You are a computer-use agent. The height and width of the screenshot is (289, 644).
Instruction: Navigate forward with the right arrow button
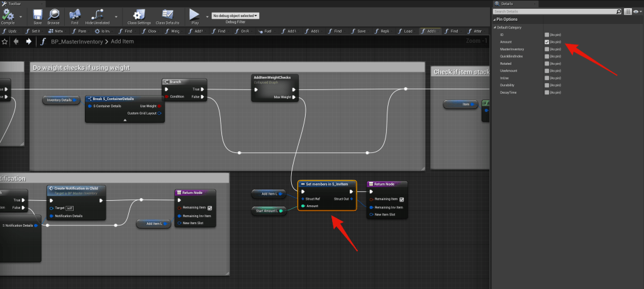tap(29, 42)
